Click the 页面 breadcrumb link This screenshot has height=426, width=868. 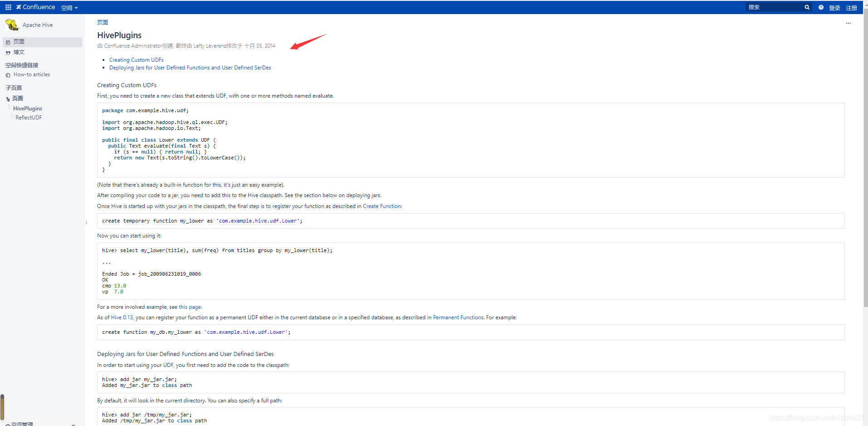coord(103,22)
